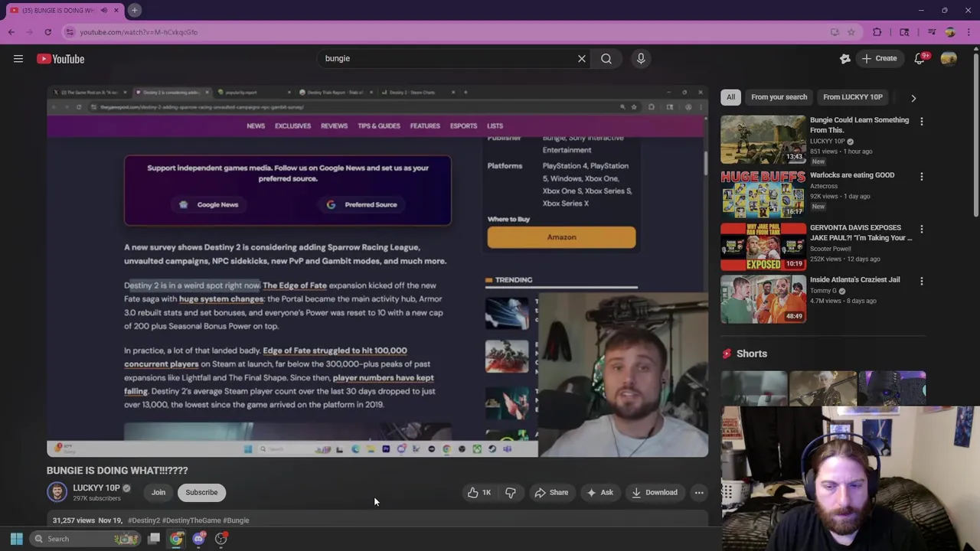Bookmark the page with the star icon

click(x=851, y=32)
